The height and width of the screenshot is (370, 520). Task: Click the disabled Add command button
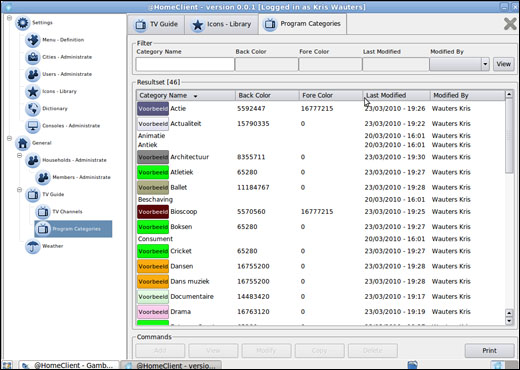pyautogui.click(x=160, y=351)
